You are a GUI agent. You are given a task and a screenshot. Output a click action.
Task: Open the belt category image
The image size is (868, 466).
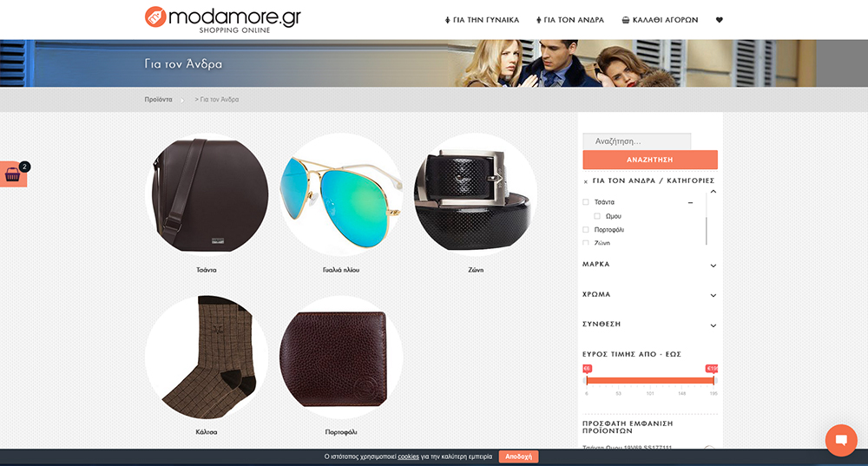tap(476, 194)
